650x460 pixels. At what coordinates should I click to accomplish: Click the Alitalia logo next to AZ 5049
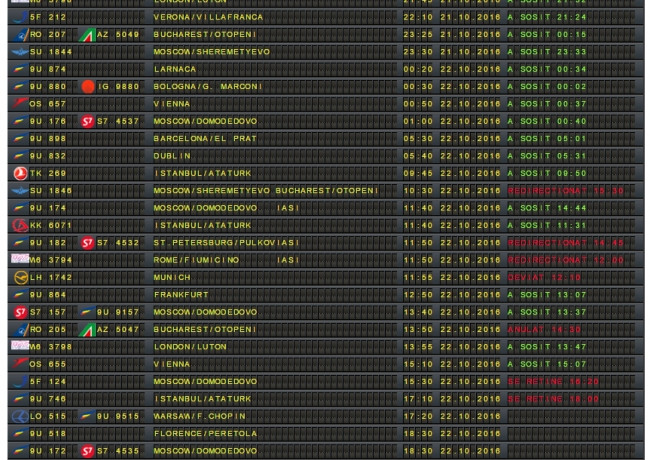pos(88,34)
